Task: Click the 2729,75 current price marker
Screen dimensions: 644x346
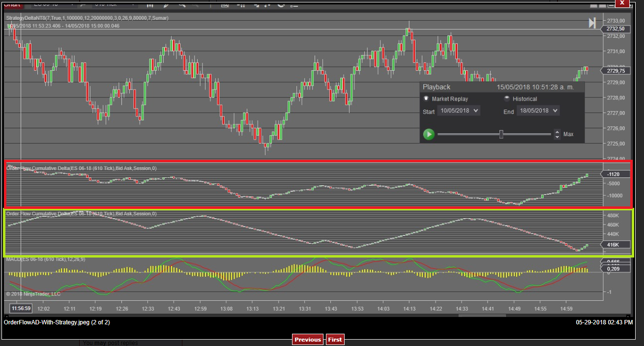Action: click(615, 71)
